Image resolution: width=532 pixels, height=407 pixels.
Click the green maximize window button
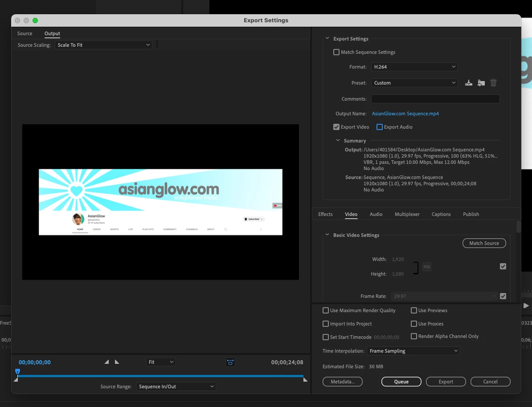[35, 20]
